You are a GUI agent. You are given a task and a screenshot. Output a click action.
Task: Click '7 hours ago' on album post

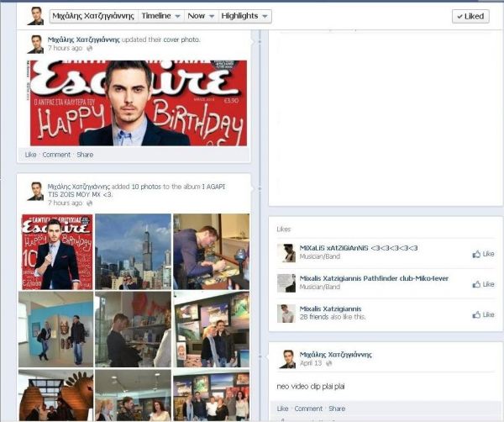click(x=66, y=203)
